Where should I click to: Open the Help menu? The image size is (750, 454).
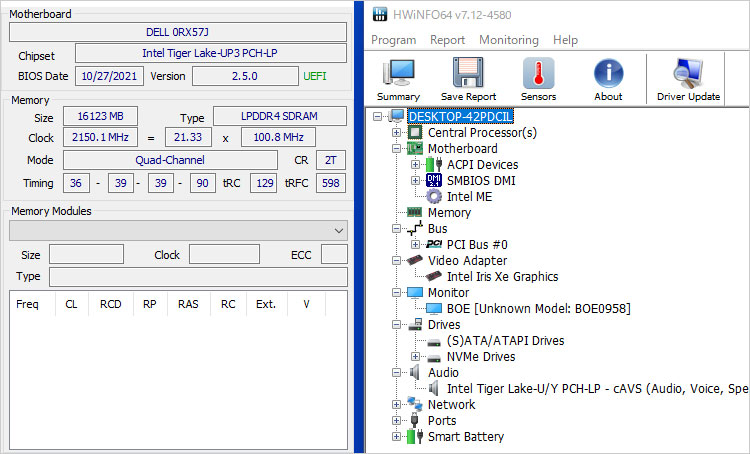(565, 40)
